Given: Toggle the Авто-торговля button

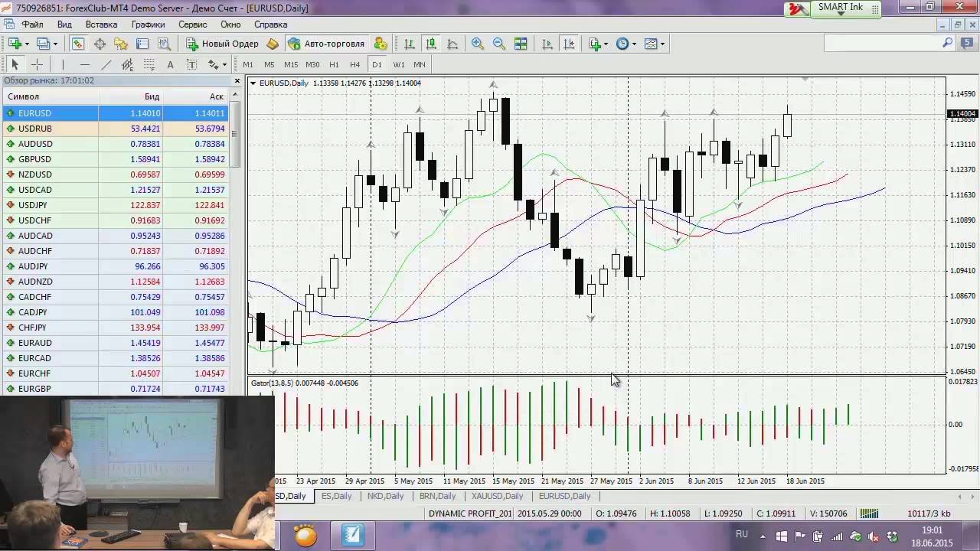Looking at the screenshot, I should [327, 44].
